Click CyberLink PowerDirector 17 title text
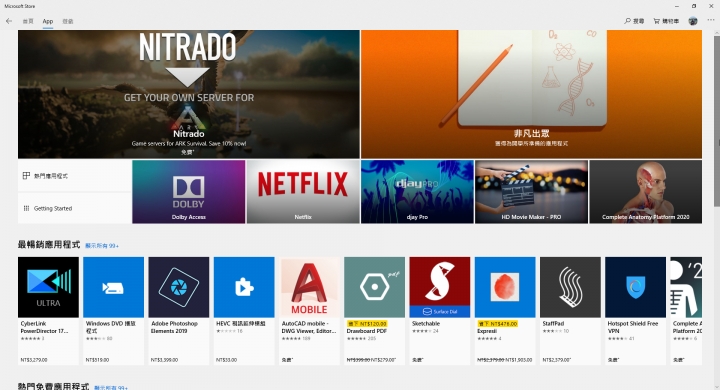The image size is (720, 390). point(44,327)
